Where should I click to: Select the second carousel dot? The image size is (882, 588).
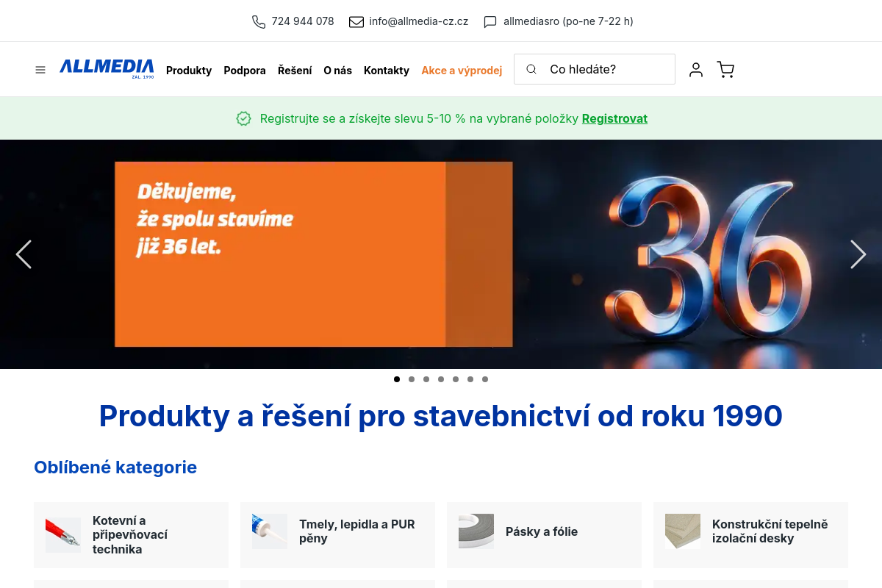pyautogui.click(x=412, y=379)
